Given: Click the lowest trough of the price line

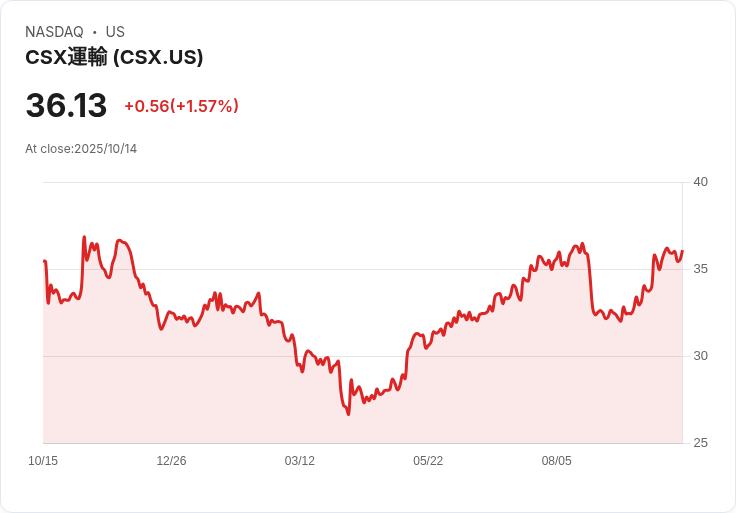Looking at the screenshot, I should [348, 414].
